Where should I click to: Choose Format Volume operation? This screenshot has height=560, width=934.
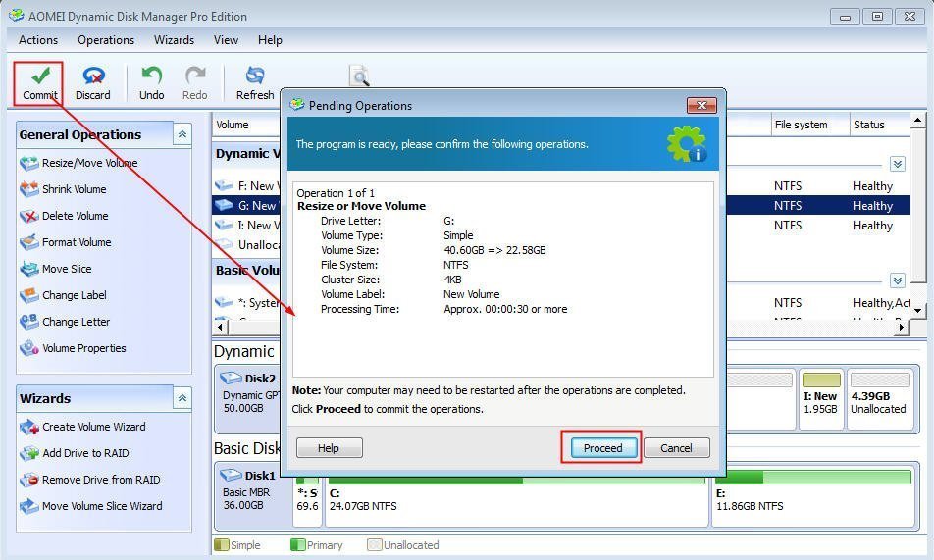66,242
